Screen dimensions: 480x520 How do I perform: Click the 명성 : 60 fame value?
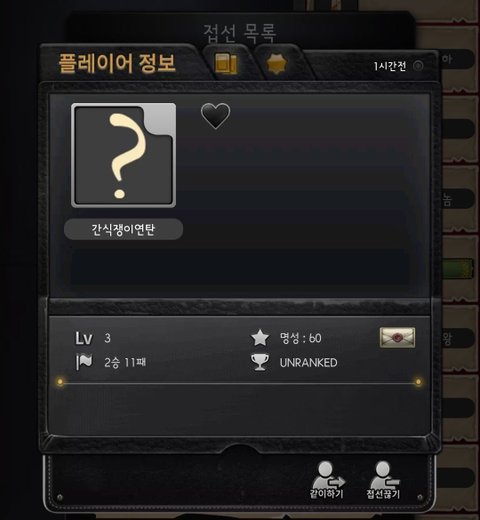[x=301, y=338]
